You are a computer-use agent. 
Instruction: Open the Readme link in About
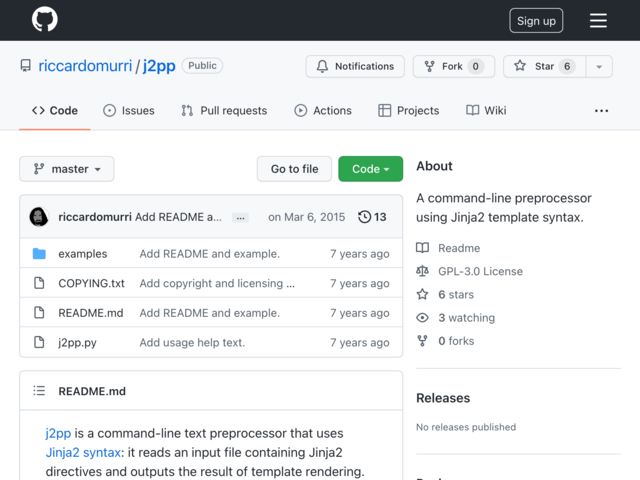[x=459, y=248]
